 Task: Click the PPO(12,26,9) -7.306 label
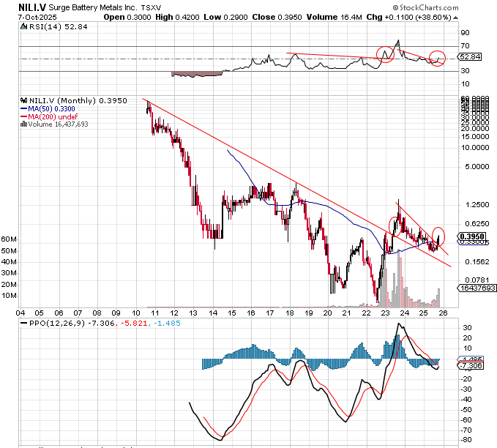tap(71, 324)
